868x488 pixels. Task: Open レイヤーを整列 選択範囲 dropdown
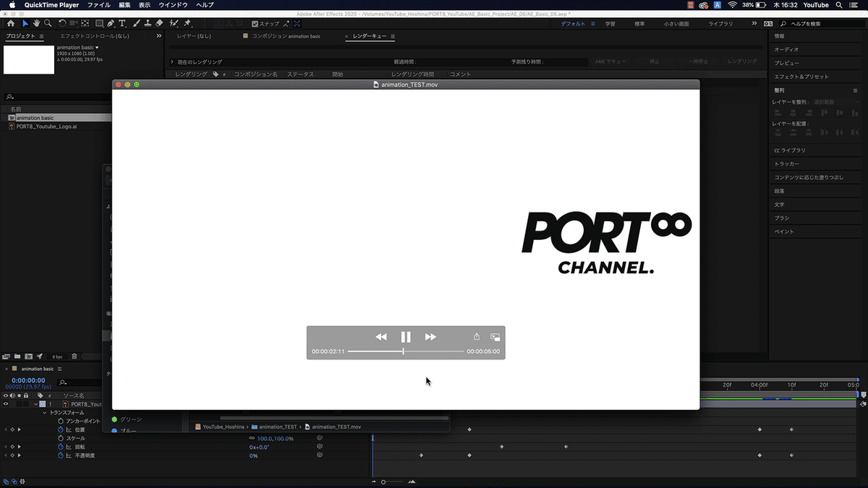point(836,102)
